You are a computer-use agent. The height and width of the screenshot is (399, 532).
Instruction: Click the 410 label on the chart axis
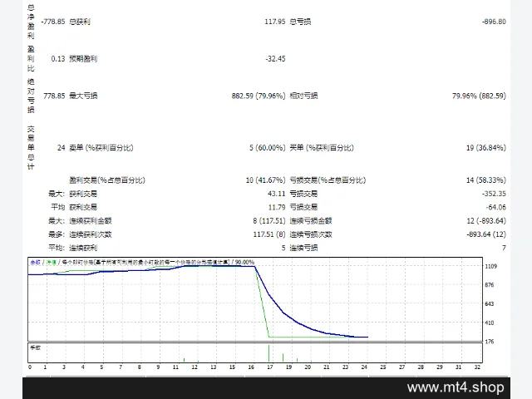(x=490, y=323)
